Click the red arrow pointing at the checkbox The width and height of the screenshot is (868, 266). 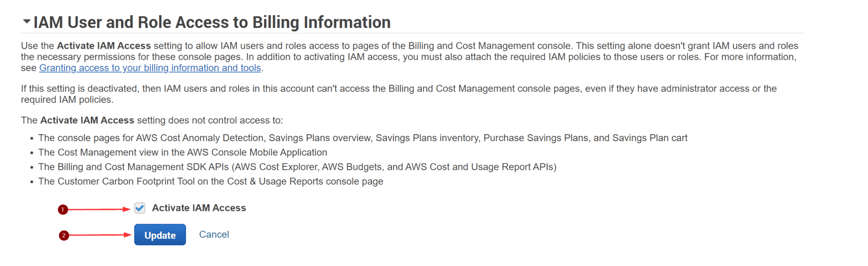102,208
